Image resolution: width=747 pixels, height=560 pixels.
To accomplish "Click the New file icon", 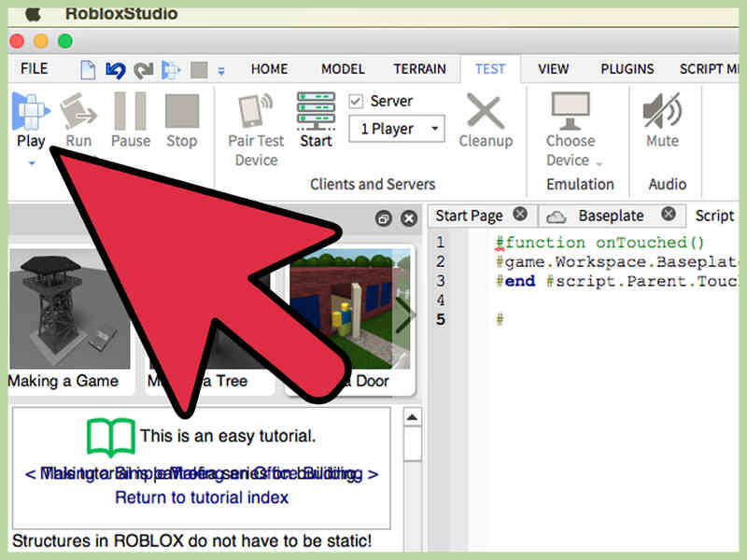I will [88, 70].
